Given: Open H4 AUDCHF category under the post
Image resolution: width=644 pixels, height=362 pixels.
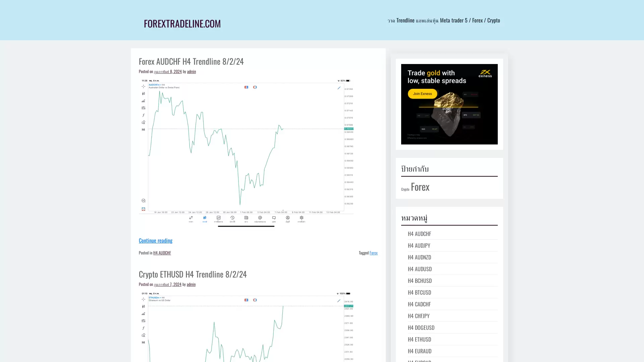Looking at the screenshot, I should coord(162,253).
